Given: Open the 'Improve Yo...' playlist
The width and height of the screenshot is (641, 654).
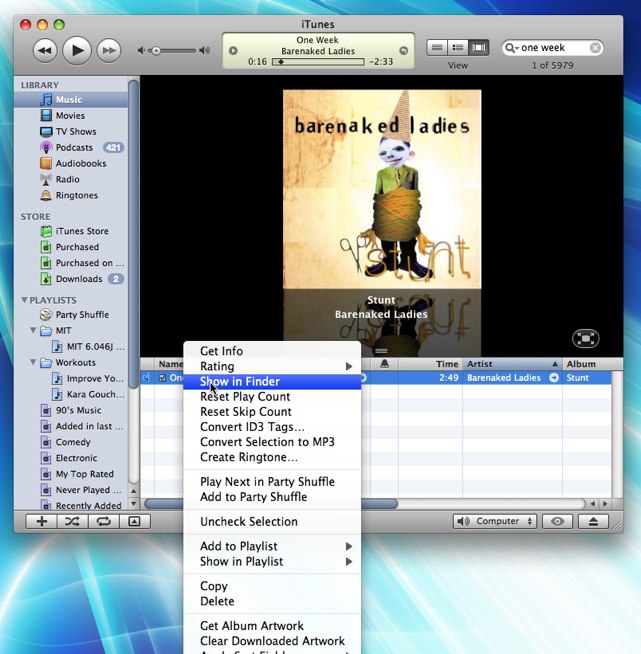Looking at the screenshot, I should coord(71,378).
